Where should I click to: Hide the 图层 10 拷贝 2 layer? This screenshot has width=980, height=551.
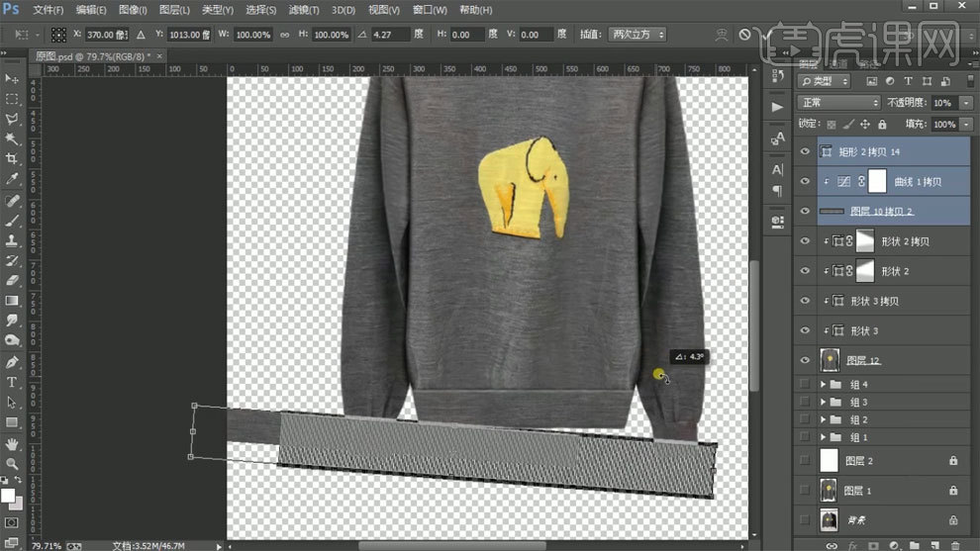(x=805, y=211)
